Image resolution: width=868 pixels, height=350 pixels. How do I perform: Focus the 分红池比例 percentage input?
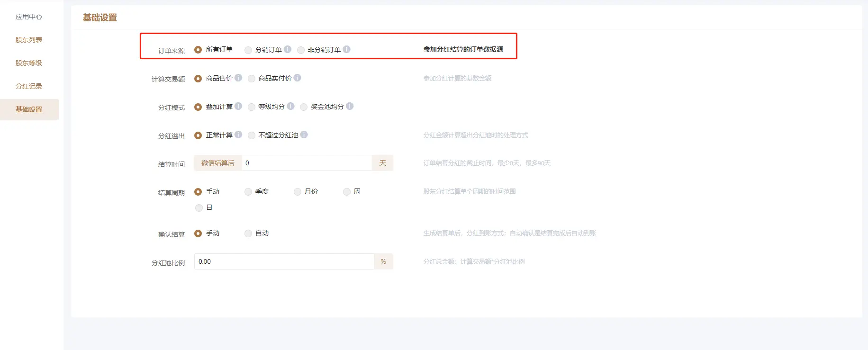click(284, 261)
